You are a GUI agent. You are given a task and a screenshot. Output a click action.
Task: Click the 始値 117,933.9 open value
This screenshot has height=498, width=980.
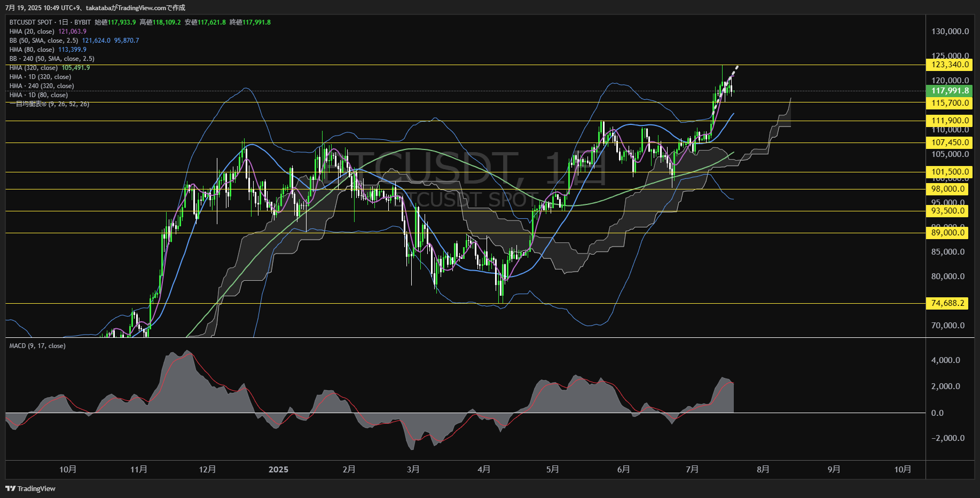coord(115,22)
